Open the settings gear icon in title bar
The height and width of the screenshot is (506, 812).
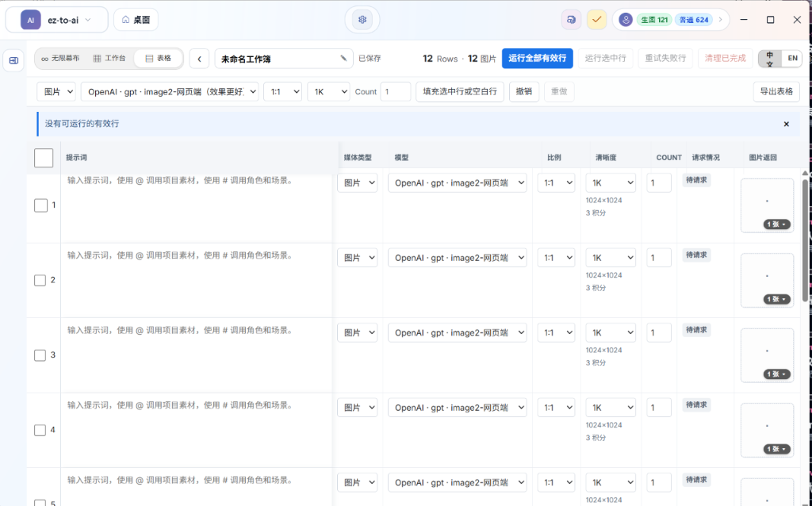coord(362,20)
